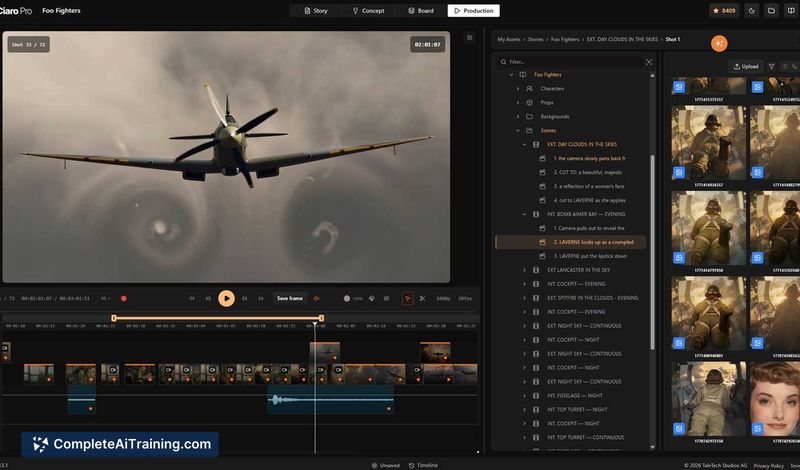Click the Upload button
The height and width of the screenshot is (470, 800).
tap(746, 66)
